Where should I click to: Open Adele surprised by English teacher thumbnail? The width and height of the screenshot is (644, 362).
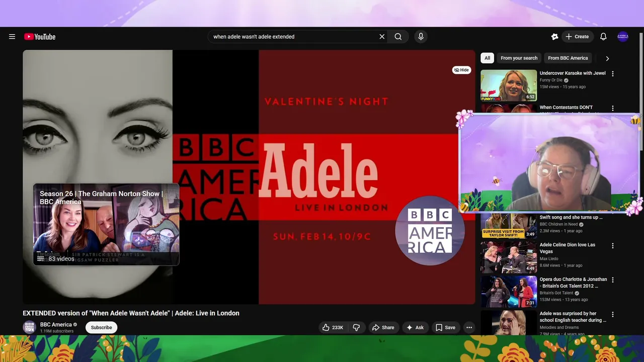(x=509, y=322)
